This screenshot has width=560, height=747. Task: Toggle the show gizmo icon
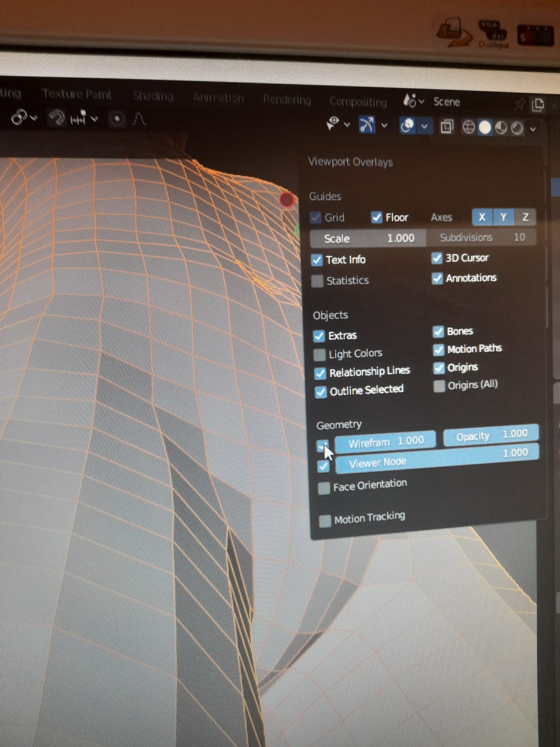click(x=366, y=125)
